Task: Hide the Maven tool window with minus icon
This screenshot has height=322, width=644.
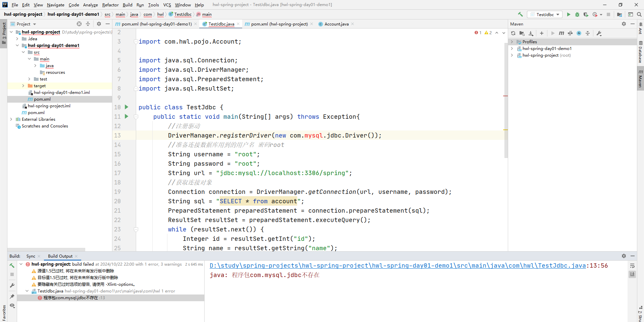Action: coord(633,24)
